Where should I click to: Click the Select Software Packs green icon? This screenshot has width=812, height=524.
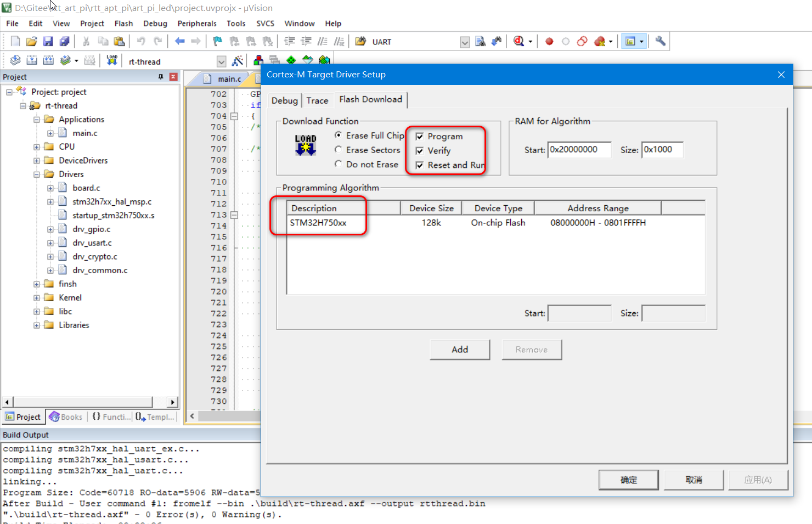291,60
